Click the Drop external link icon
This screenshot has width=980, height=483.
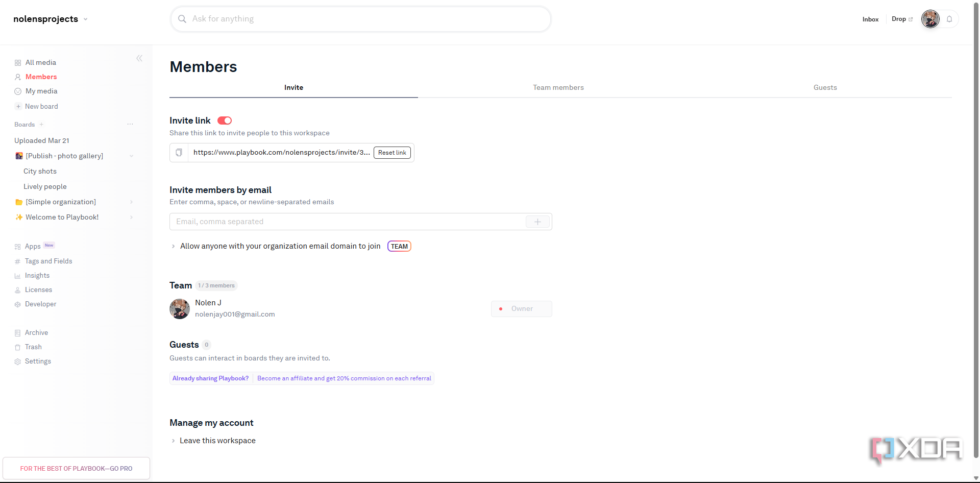tap(911, 19)
